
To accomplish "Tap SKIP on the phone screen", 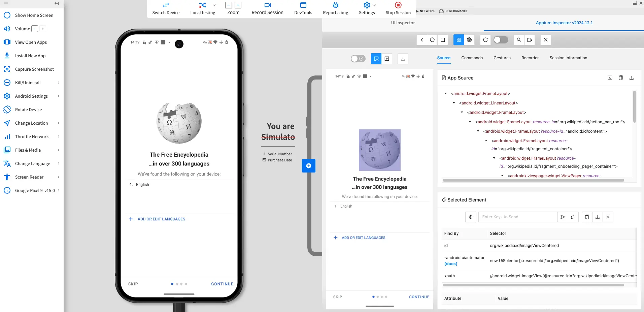I will tap(133, 284).
